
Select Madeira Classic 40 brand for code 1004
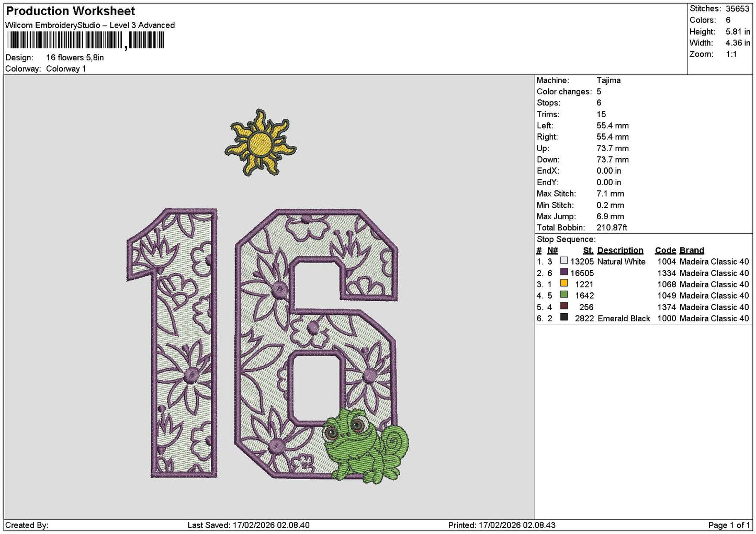coord(714,262)
